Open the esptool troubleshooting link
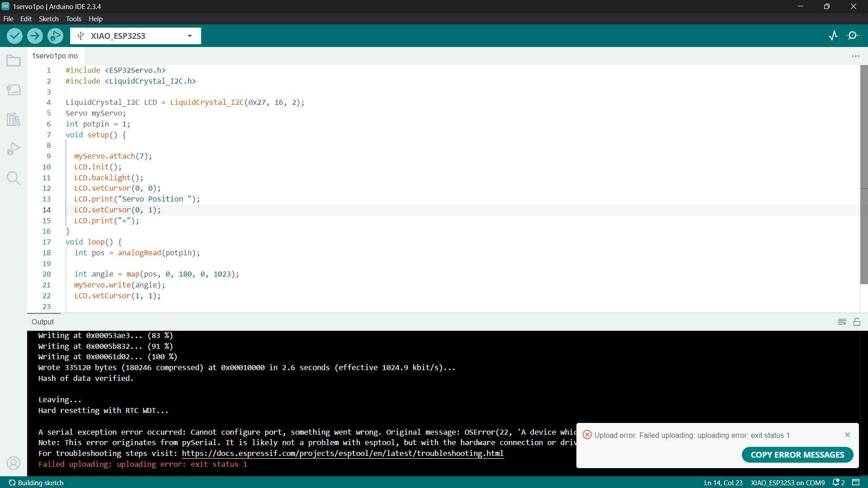Image resolution: width=868 pixels, height=488 pixels. (x=343, y=453)
